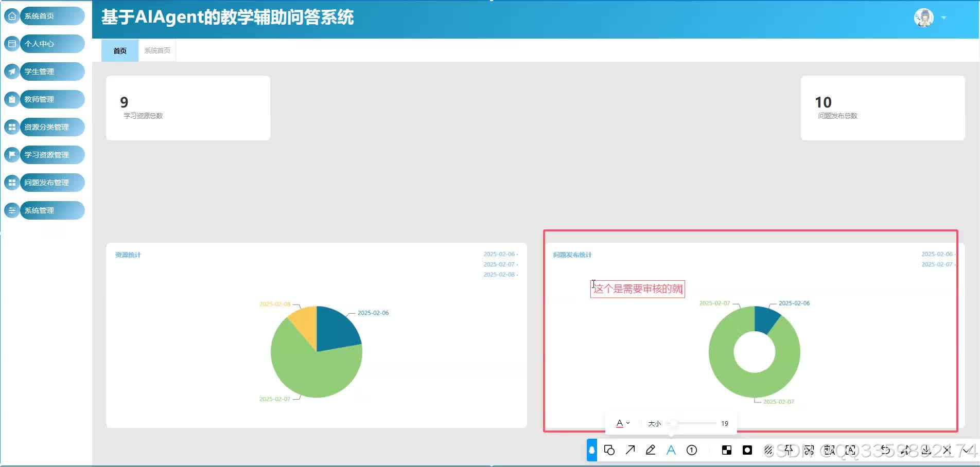Toggle 2025-02-07 legend in 问题发布统计 chart
Image resolution: width=980 pixels, height=467 pixels.
(938, 264)
